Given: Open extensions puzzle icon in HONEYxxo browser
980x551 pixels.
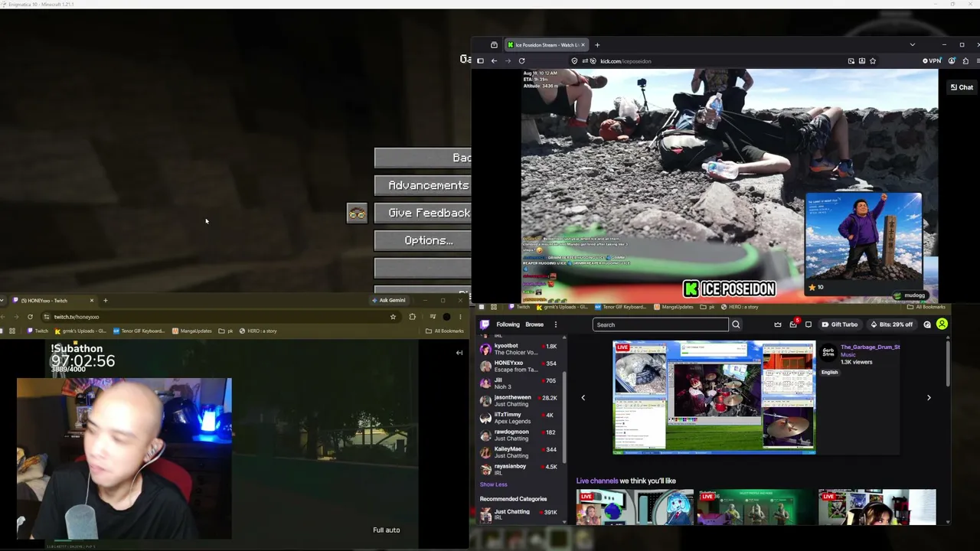Looking at the screenshot, I should click(412, 317).
